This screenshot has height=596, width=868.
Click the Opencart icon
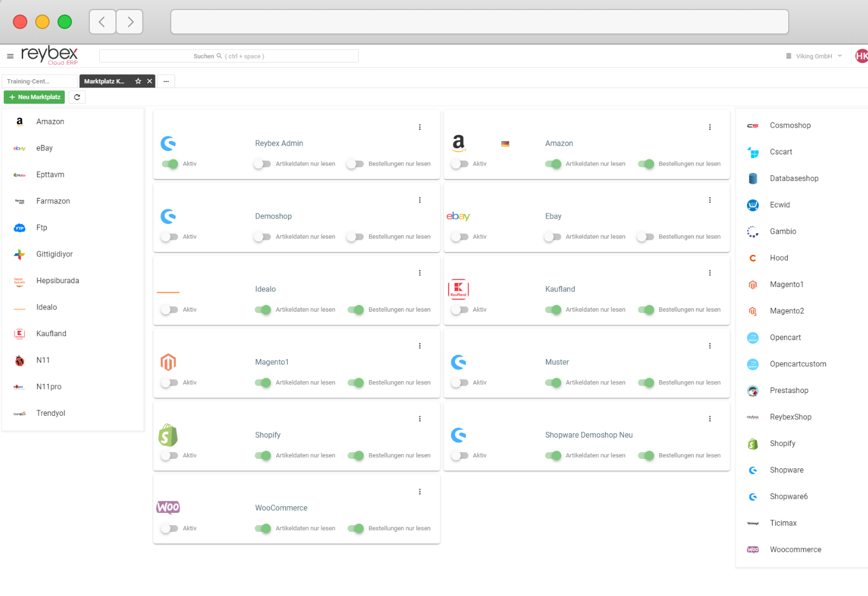point(753,337)
